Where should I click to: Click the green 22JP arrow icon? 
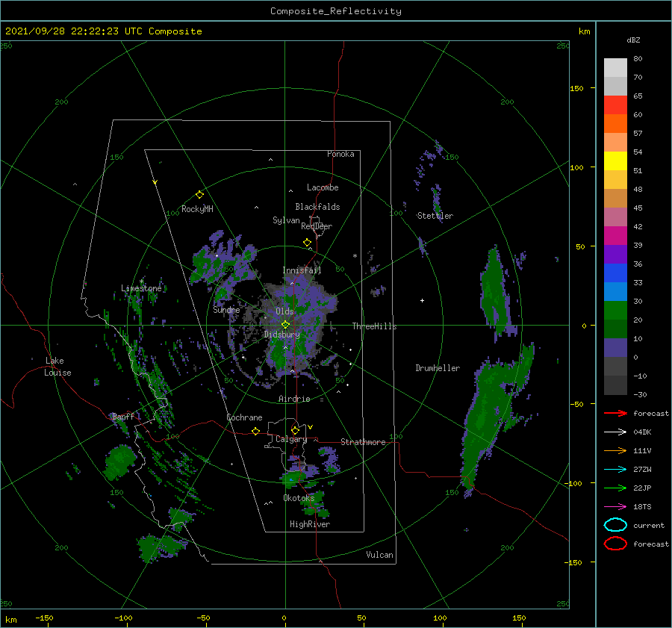click(615, 488)
